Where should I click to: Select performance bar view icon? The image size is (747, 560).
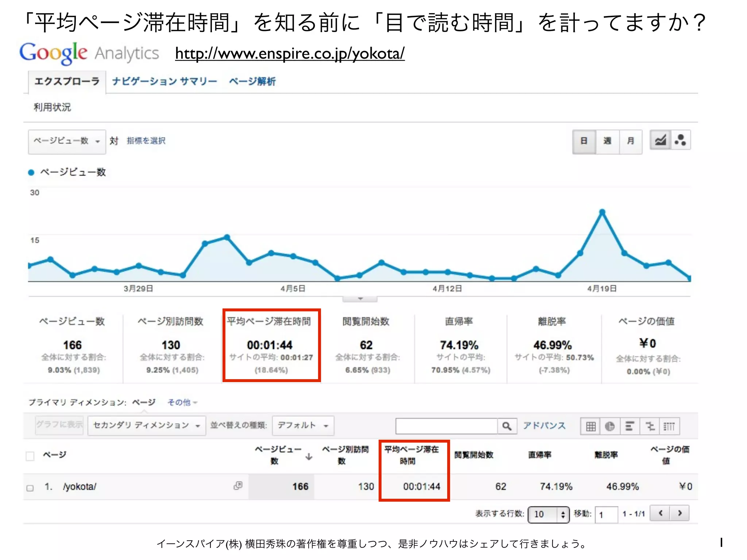pos(630,426)
